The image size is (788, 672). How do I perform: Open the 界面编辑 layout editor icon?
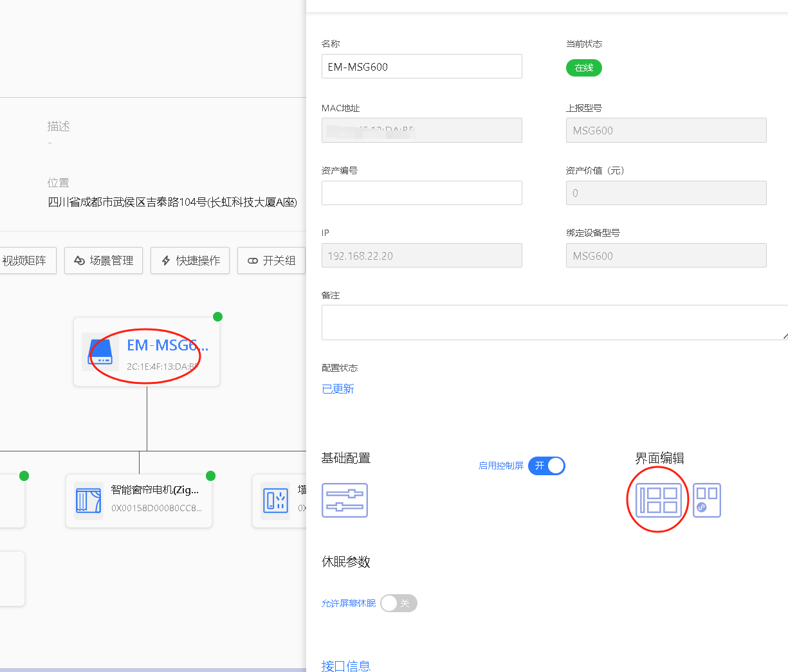tap(658, 500)
